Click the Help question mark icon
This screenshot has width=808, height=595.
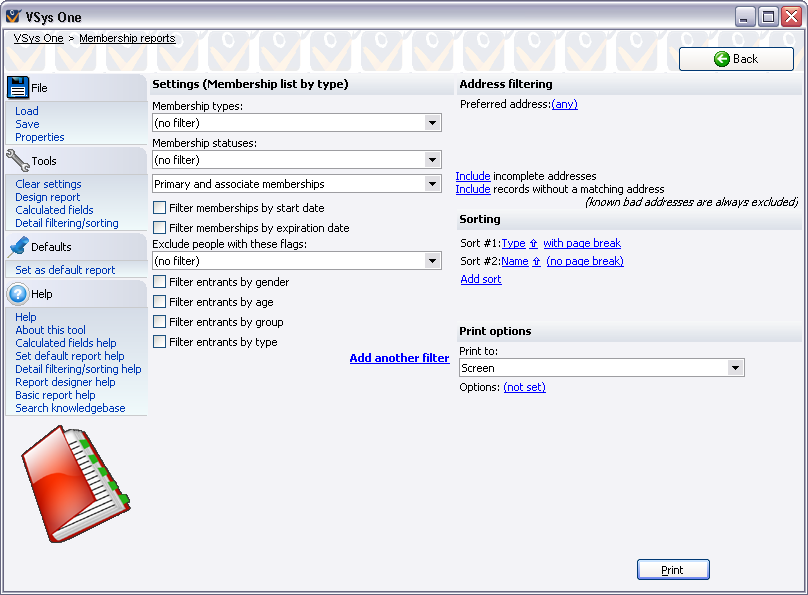(x=18, y=294)
